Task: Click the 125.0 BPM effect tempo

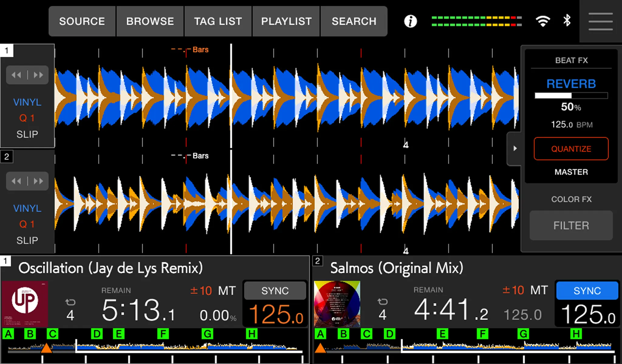Action: [572, 124]
